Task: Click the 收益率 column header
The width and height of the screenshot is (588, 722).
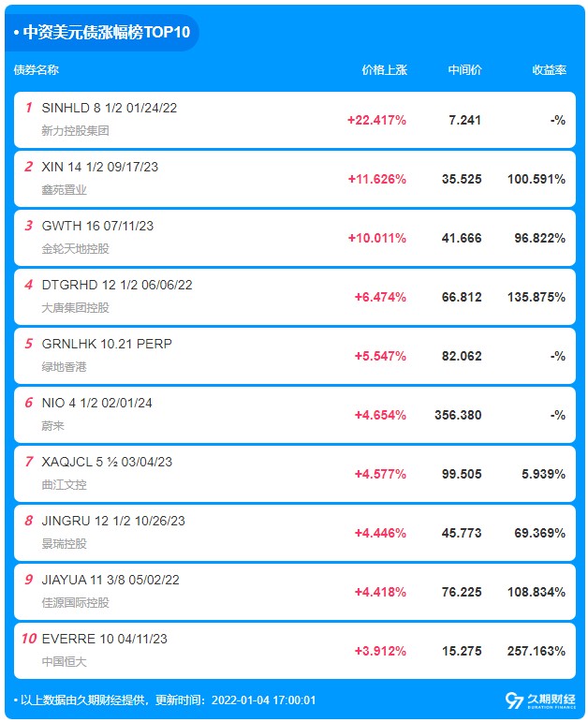Action: [549, 70]
